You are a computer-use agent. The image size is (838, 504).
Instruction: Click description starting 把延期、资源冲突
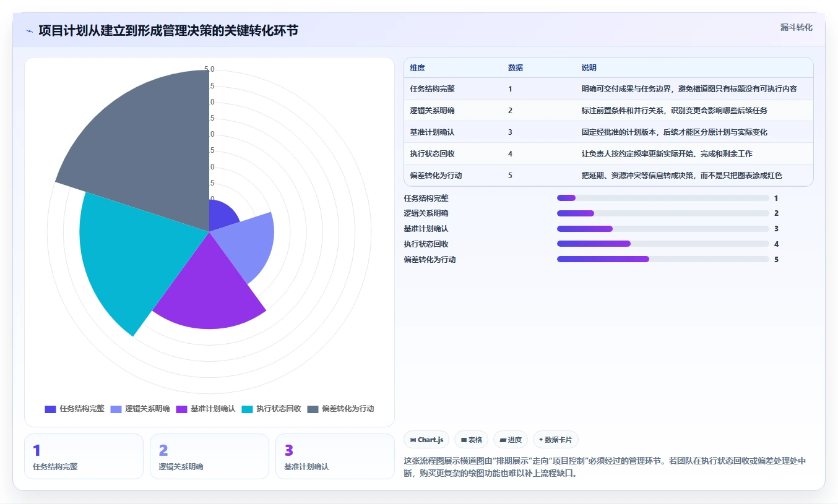(x=681, y=176)
